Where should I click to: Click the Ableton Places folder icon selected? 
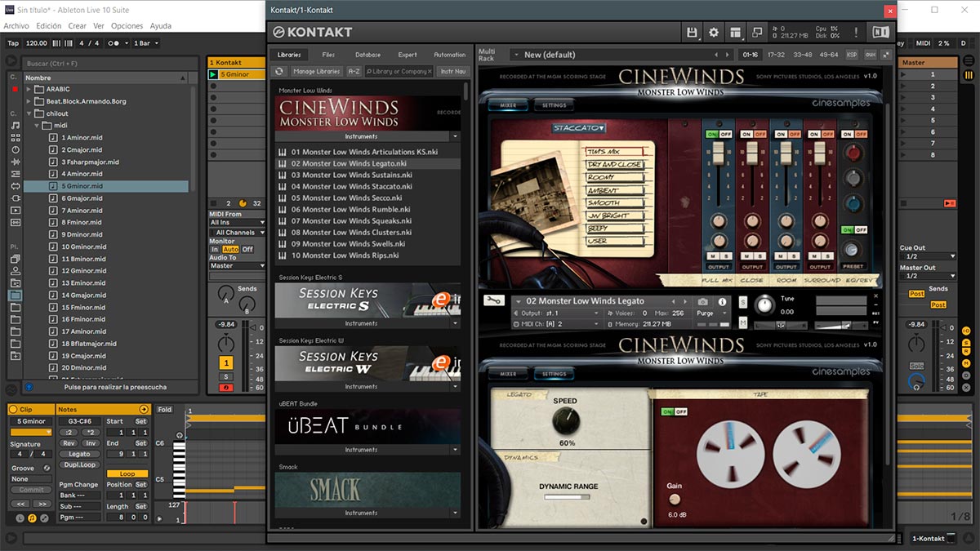click(x=16, y=295)
